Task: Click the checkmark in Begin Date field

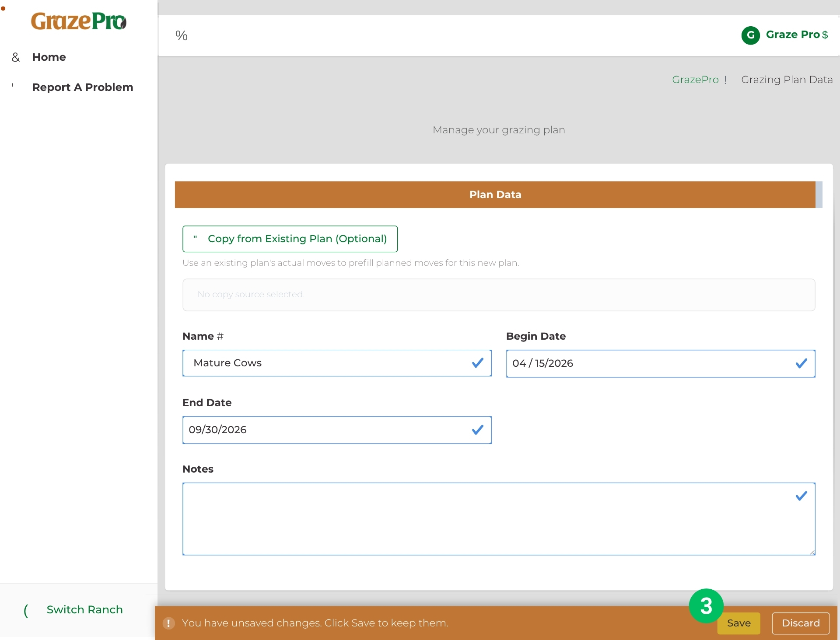Action: [801, 363]
